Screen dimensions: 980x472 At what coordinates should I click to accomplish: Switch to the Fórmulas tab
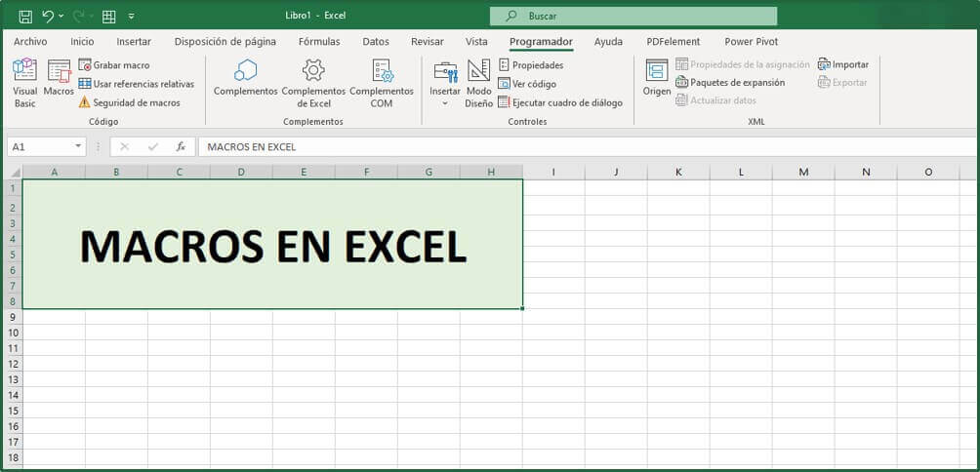319,42
